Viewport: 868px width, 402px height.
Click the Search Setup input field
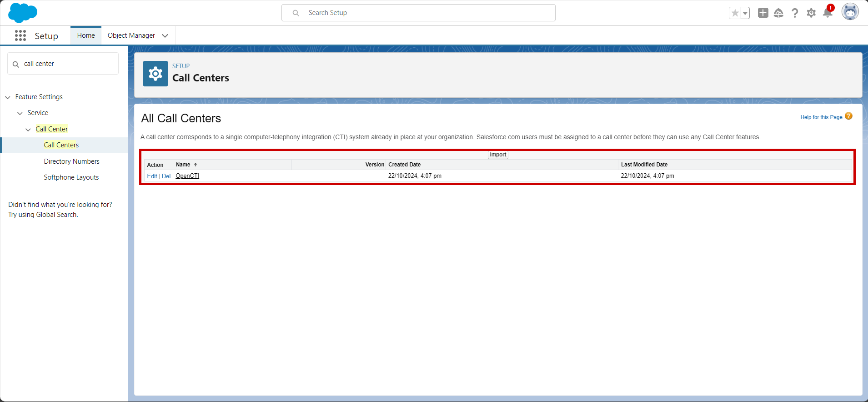click(x=418, y=13)
